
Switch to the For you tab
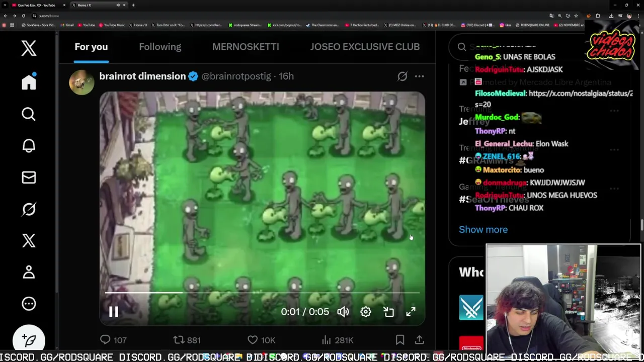tap(91, 47)
